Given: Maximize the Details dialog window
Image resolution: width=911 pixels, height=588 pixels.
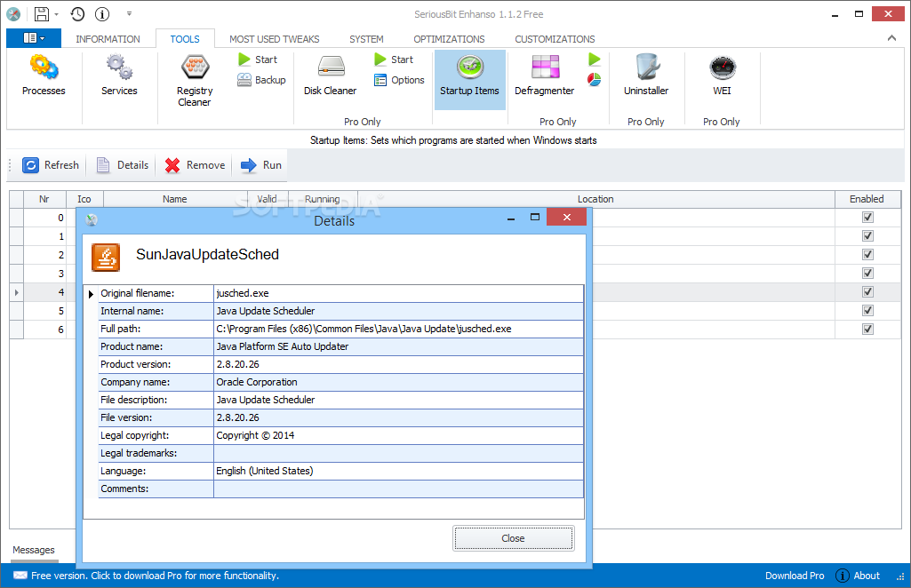Looking at the screenshot, I should click(535, 217).
